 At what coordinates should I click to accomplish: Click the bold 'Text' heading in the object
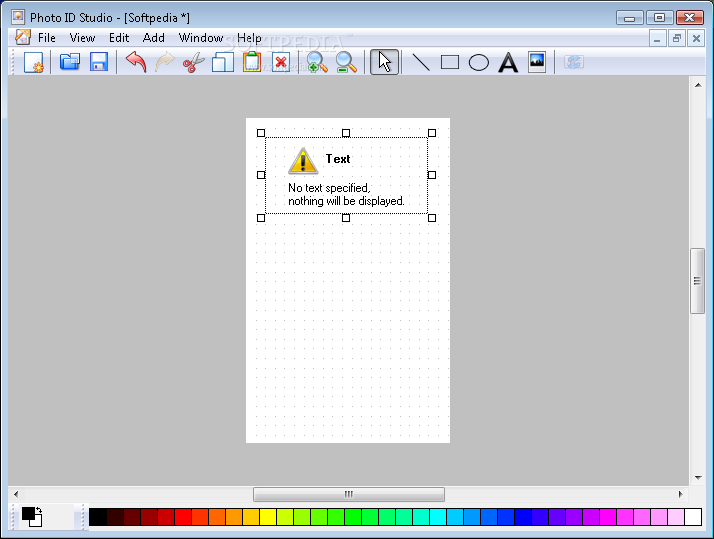(338, 159)
